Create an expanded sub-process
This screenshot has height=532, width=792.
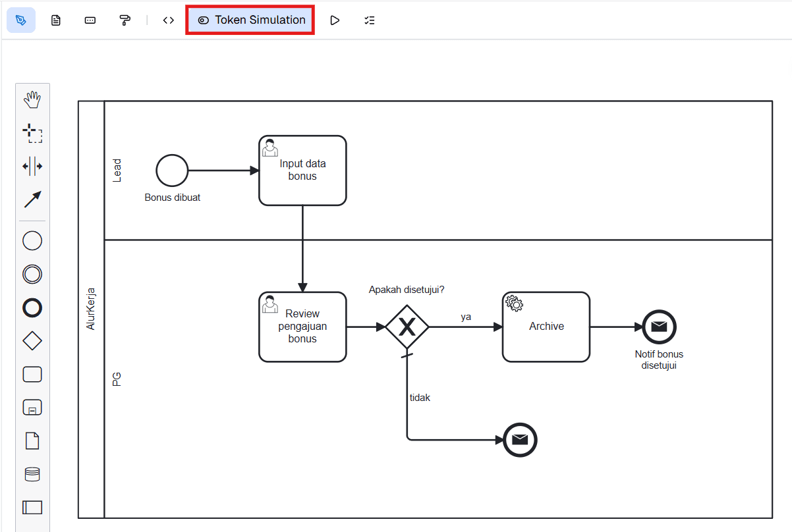tap(32, 407)
